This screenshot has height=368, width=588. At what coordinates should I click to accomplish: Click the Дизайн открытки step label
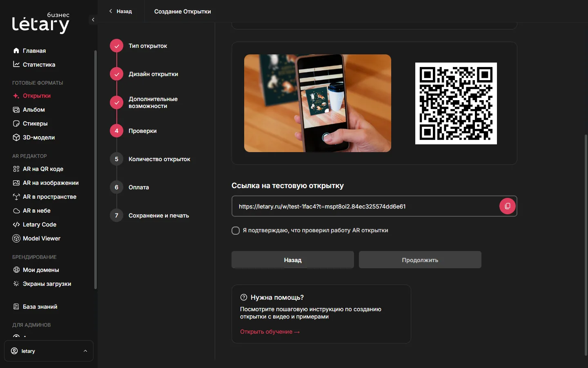(x=153, y=74)
